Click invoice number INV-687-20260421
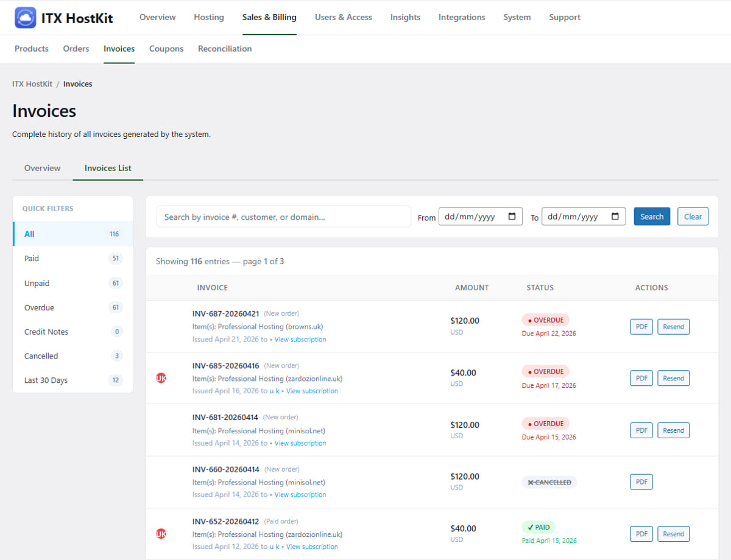This screenshot has width=731, height=560. (226, 314)
